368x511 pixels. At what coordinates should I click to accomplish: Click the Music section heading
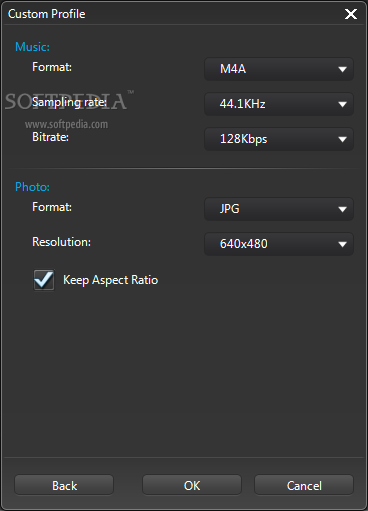32,47
